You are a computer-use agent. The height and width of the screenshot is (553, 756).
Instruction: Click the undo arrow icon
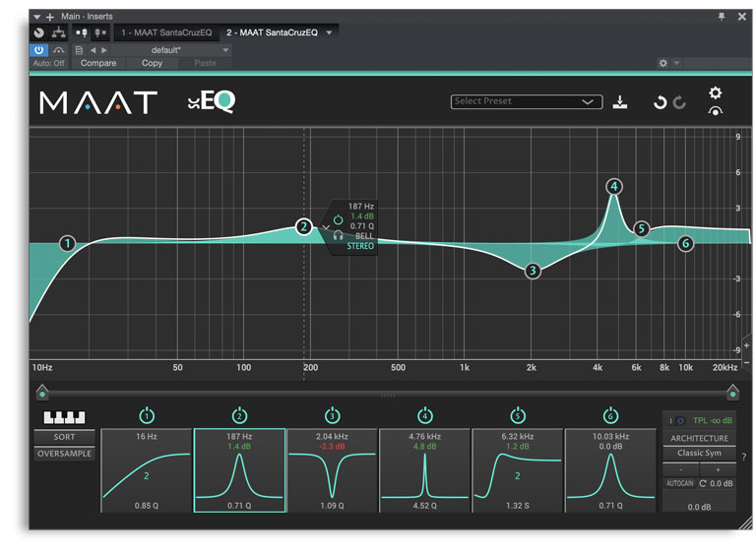[661, 102]
